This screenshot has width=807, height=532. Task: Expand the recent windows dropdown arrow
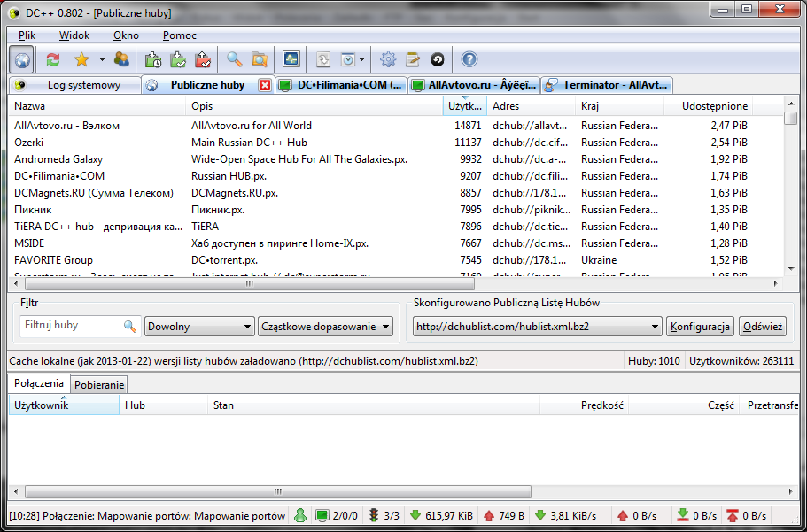361,59
